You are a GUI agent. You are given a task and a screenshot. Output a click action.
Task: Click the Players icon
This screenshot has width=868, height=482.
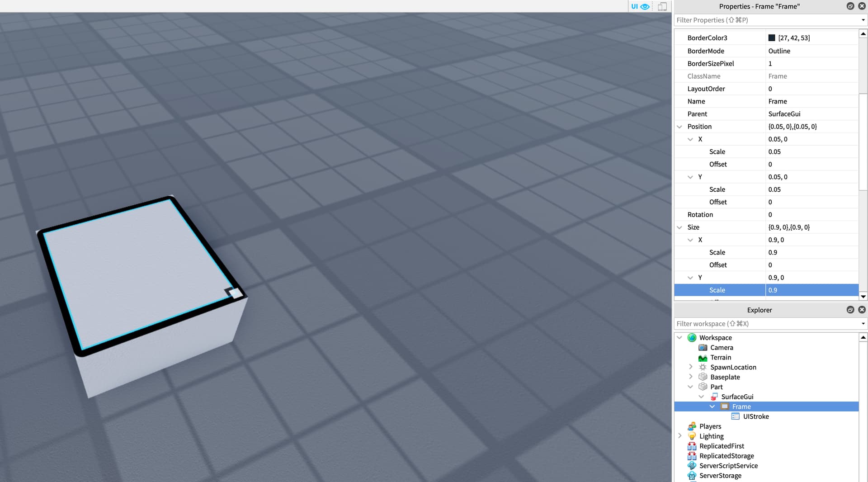pos(692,426)
